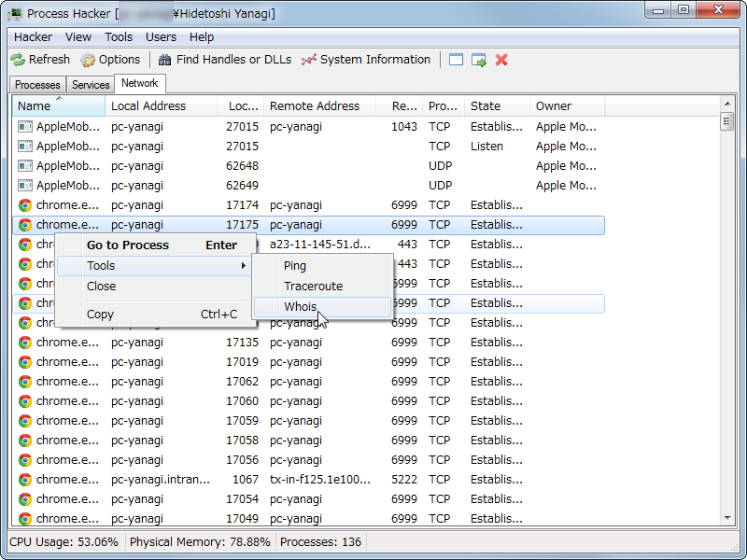747x560 pixels.
Task: Sort by the Name column header
Action: [x=59, y=105]
